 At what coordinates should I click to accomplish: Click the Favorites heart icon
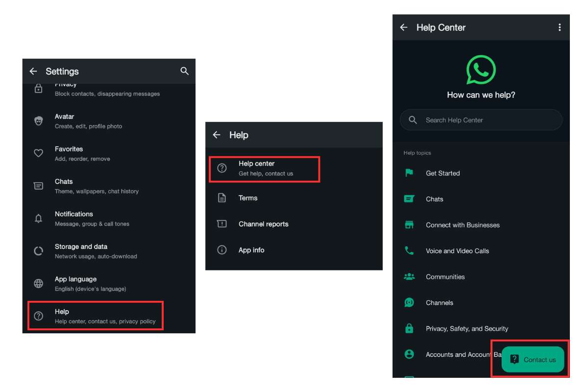click(38, 153)
